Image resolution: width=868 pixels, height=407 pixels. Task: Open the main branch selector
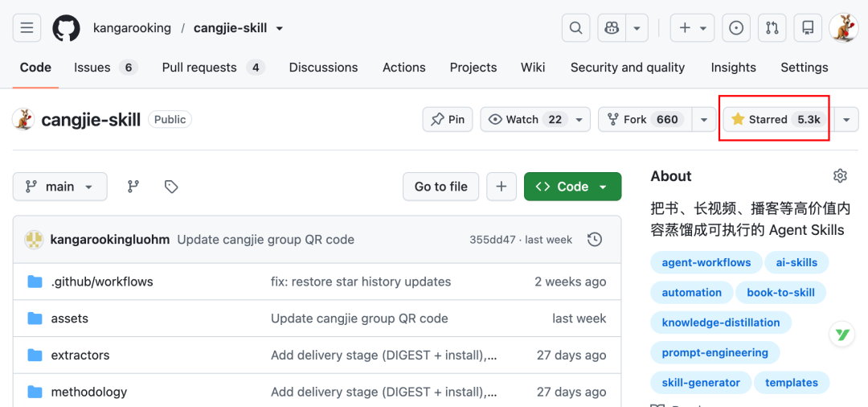tap(59, 187)
